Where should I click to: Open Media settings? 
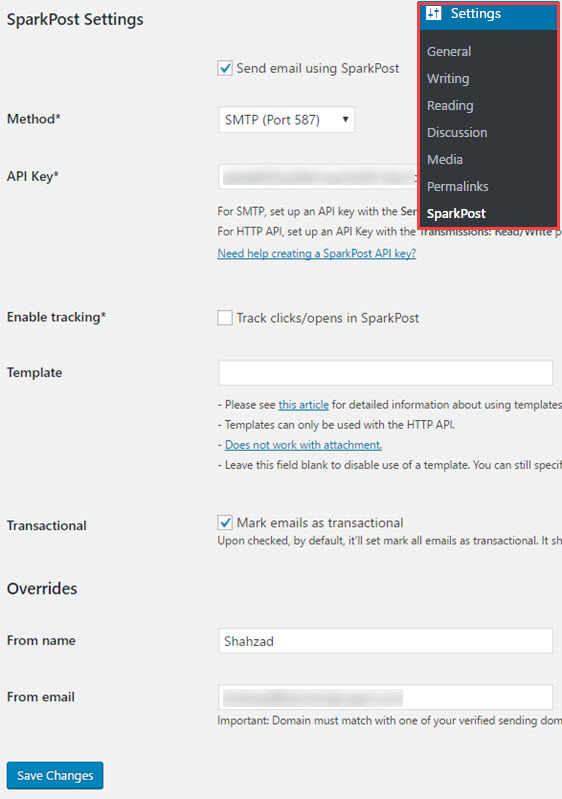click(x=445, y=159)
